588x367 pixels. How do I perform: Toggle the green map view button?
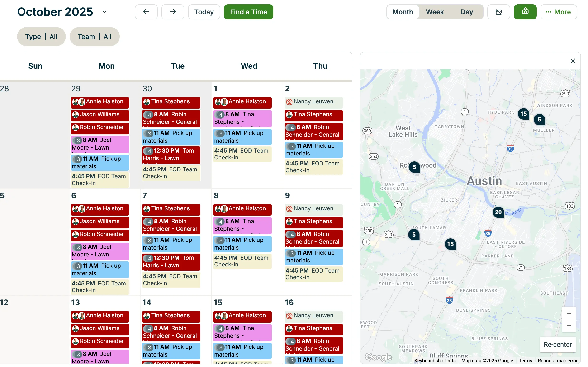click(525, 12)
